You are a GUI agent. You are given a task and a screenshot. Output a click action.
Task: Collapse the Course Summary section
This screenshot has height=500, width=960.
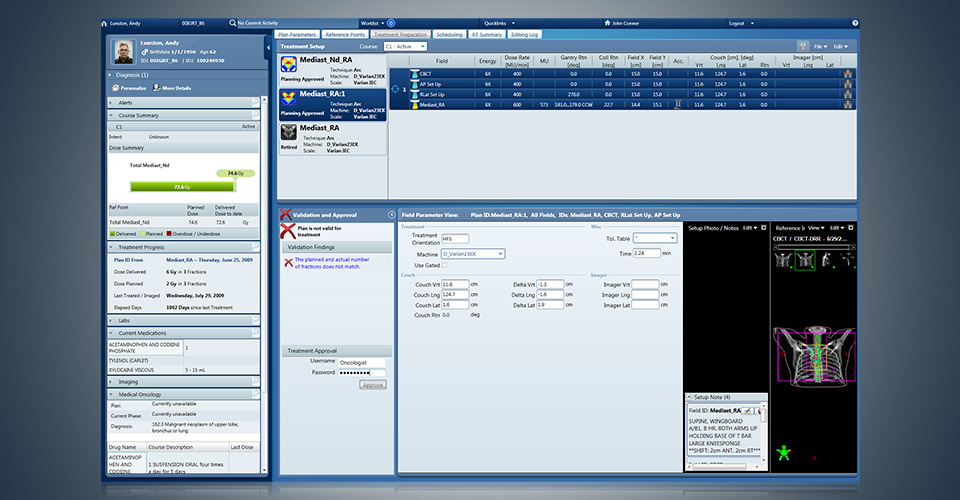click(111, 115)
